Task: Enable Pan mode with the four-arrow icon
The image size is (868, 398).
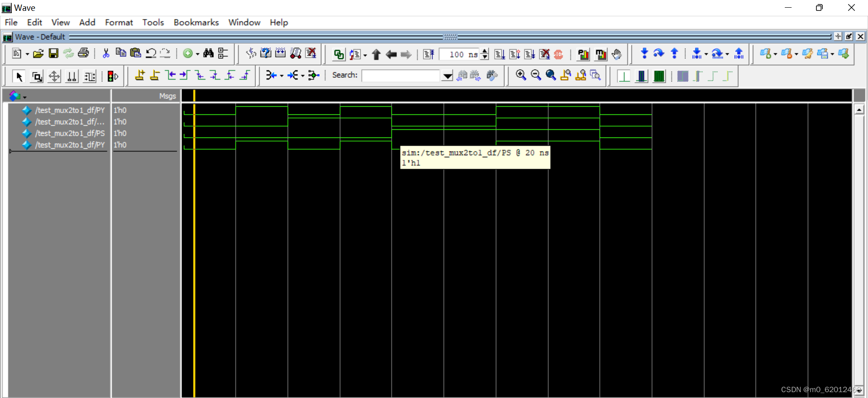Action: point(54,76)
